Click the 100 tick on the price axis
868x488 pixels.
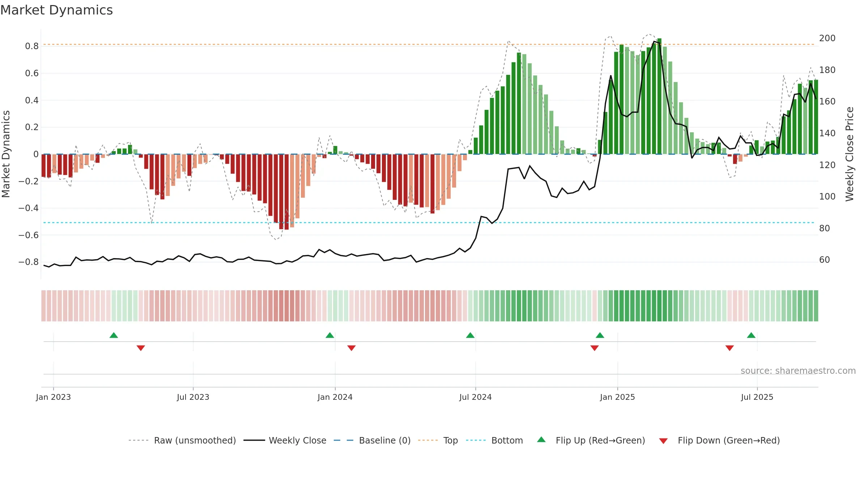827,196
